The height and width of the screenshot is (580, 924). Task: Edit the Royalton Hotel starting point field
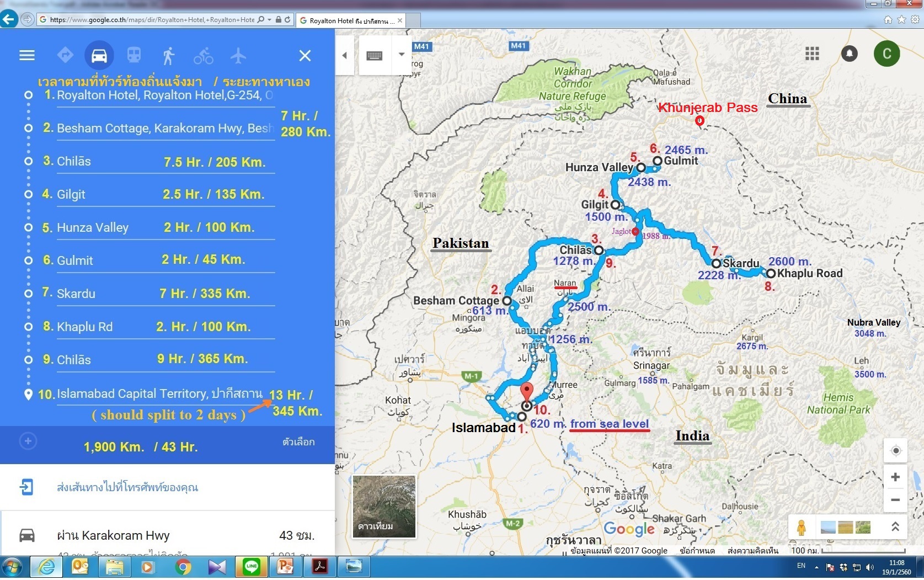tap(165, 95)
